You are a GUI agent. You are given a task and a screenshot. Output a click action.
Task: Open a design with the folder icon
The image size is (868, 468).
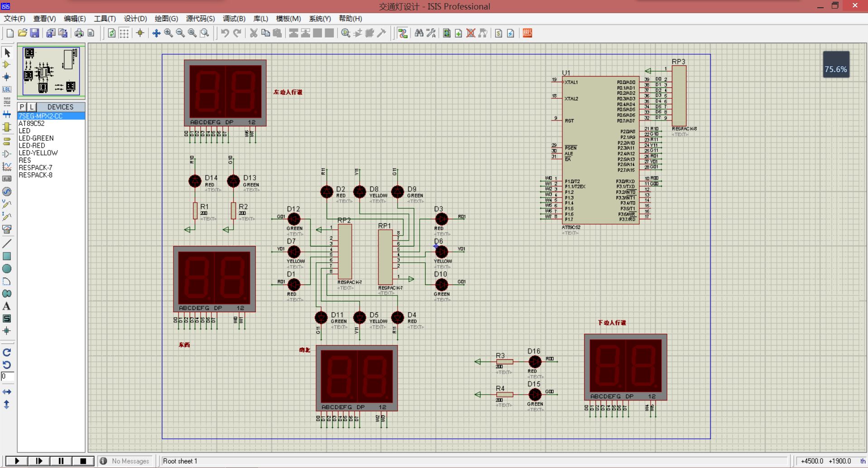(22, 33)
